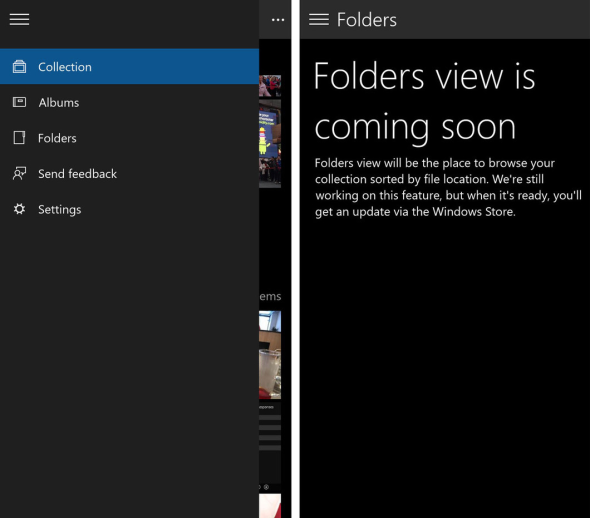Click the Collection icon in the sidebar
Screen dimensions: 590x518
pyautogui.click(x=19, y=67)
